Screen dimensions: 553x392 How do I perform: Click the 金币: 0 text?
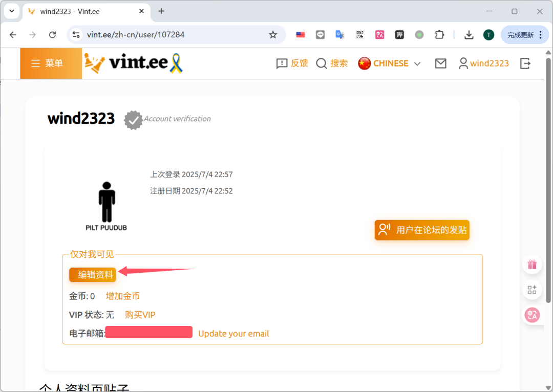[x=82, y=296]
